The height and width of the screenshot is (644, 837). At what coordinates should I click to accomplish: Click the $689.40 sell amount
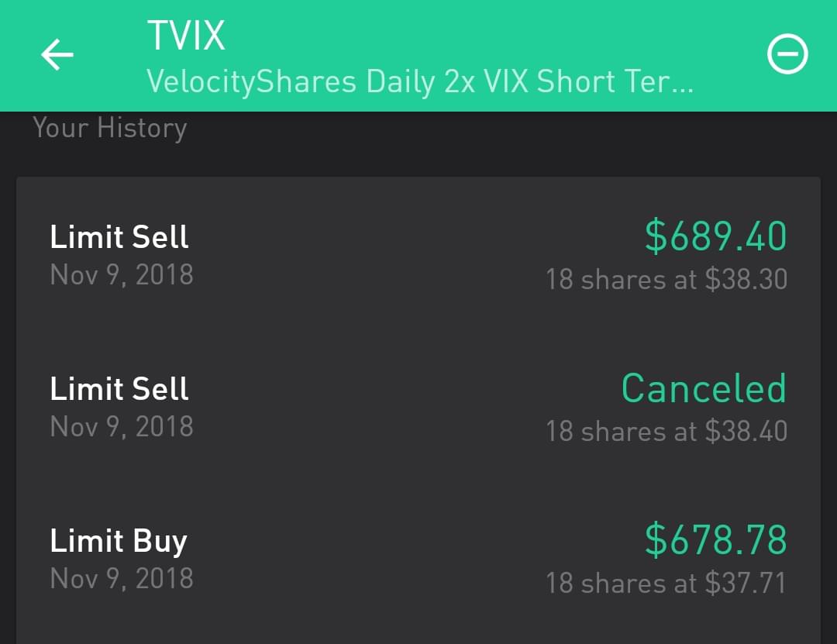715,237
